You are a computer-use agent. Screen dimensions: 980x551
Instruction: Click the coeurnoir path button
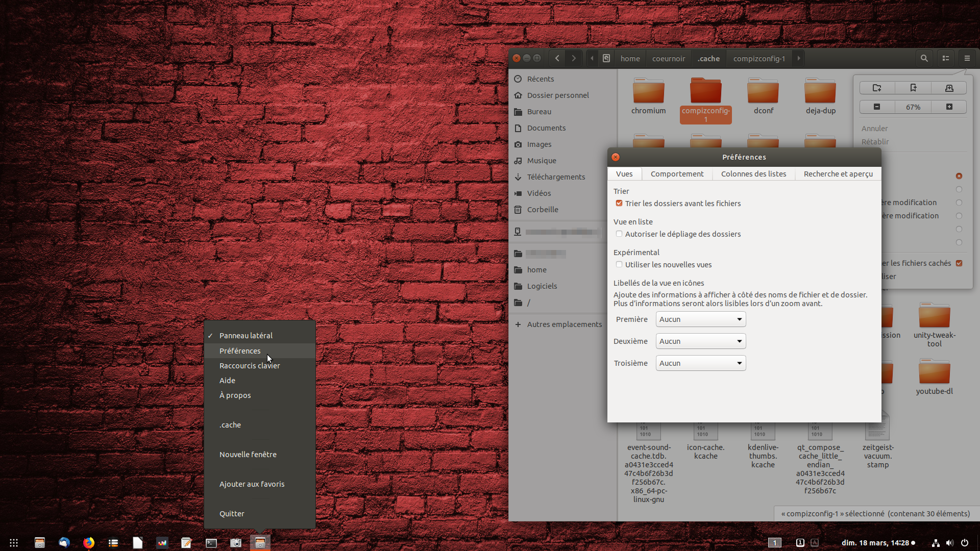[x=668, y=59]
